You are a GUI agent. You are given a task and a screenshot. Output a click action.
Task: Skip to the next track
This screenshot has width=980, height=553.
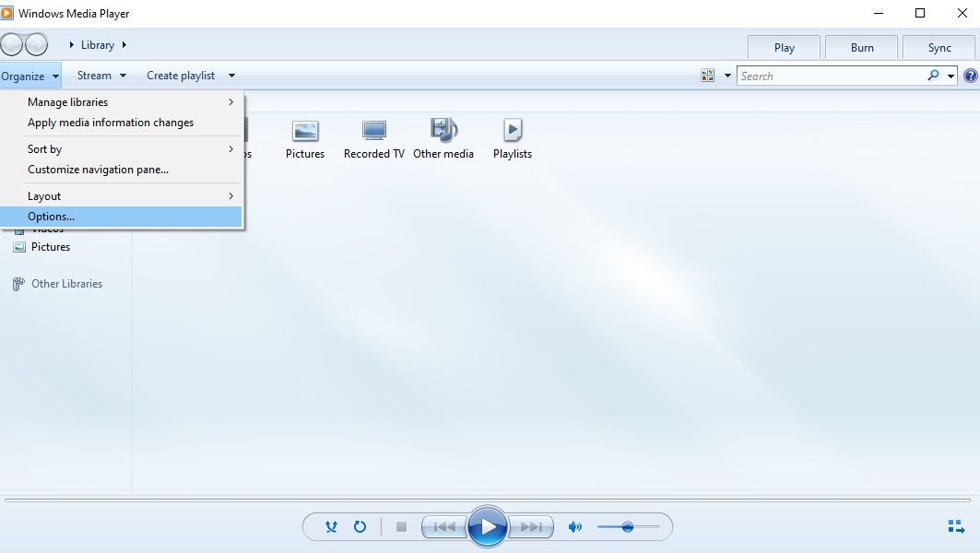pos(531,527)
